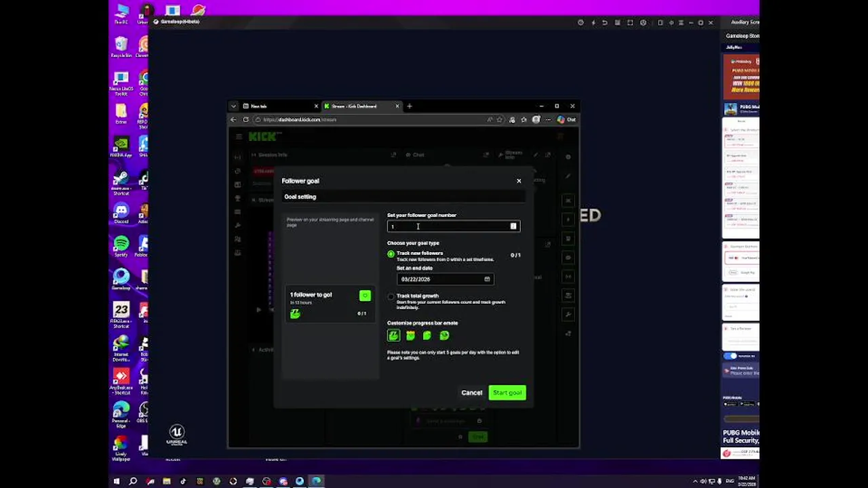Open Steam shortcut on desktop
Screen dimensions: 868x488
(121, 182)
